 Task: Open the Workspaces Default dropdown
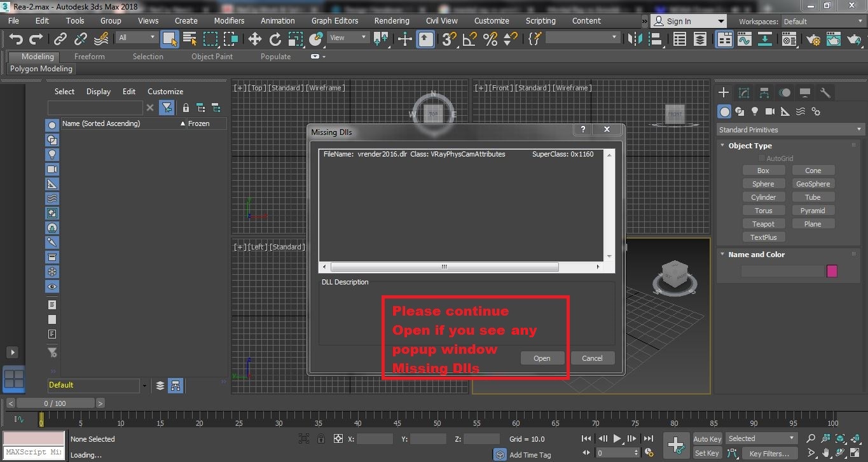[822, 21]
